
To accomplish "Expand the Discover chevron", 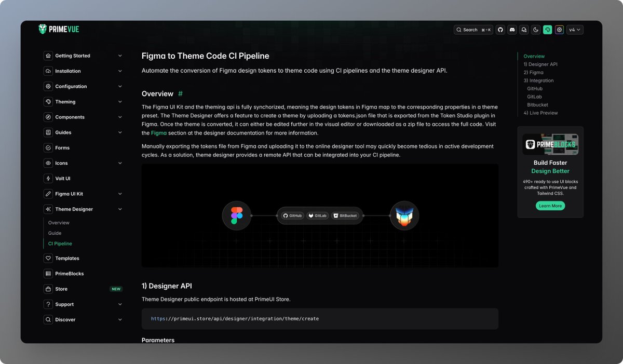I will coord(120,320).
